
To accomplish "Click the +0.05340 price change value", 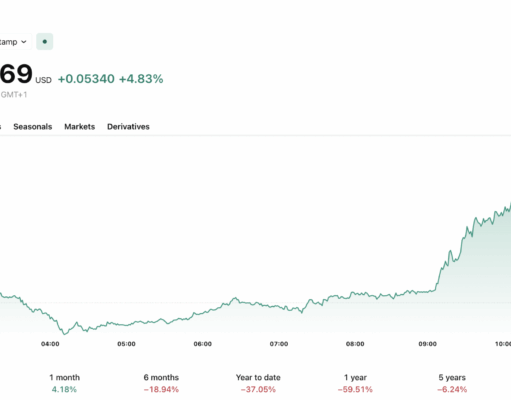I will (x=86, y=79).
